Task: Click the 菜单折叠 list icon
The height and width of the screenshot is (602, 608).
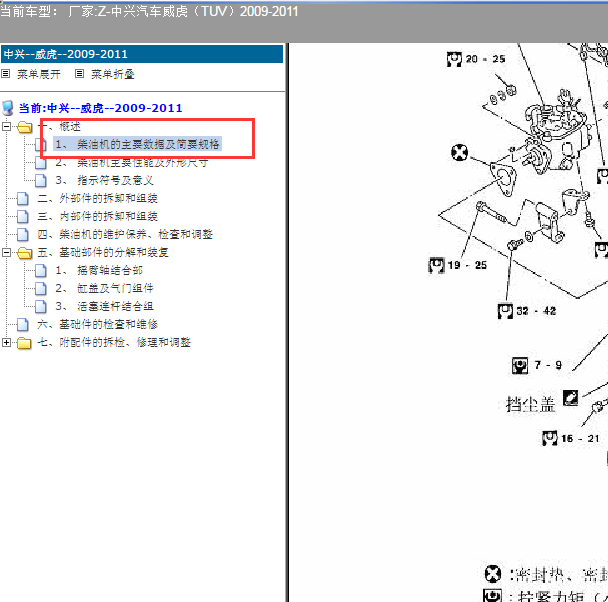Action: click(79, 74)
